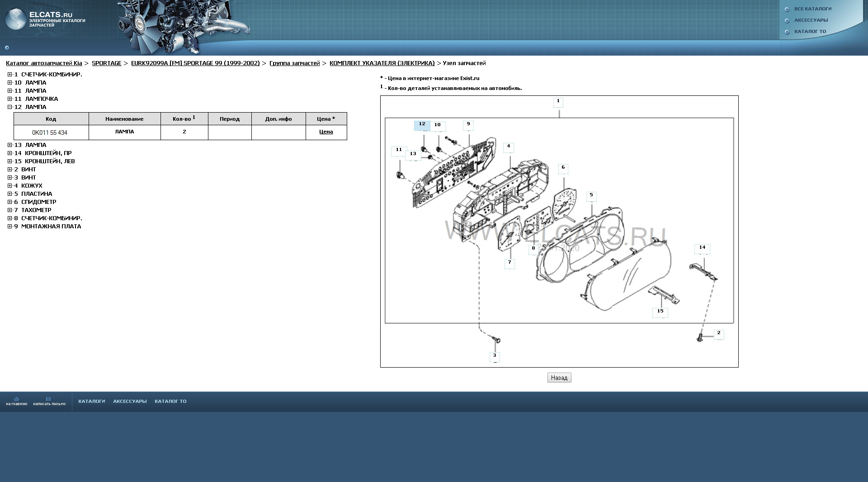Screen dimensions: 868x482
Task: Click the bullet icon beside header 'КАТАЛОГ ТО'
Action: [787, 32]
